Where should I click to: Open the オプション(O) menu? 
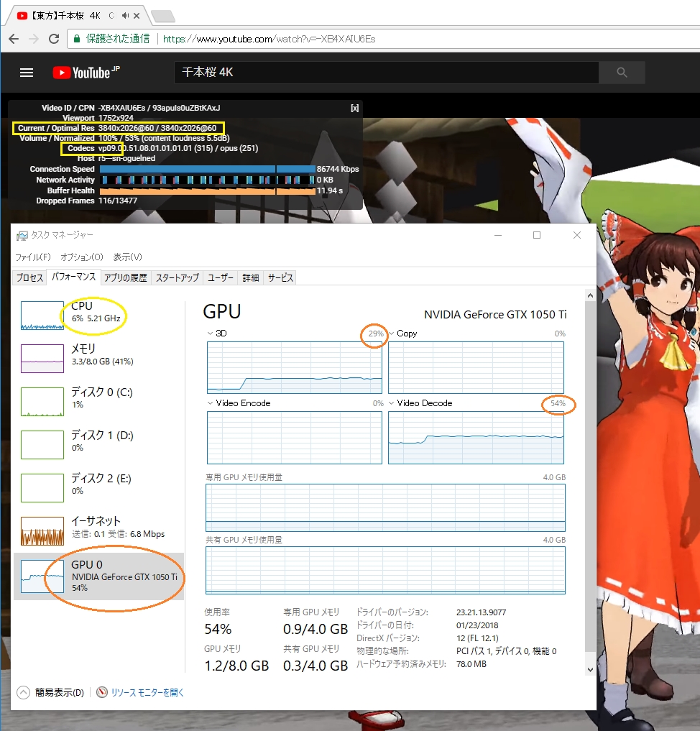(81, 257)
